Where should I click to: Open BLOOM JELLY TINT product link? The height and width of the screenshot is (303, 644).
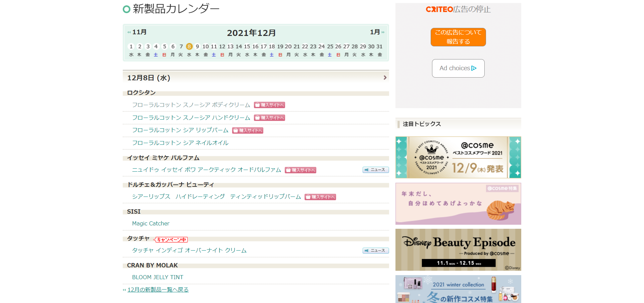(x=158, y=277)
